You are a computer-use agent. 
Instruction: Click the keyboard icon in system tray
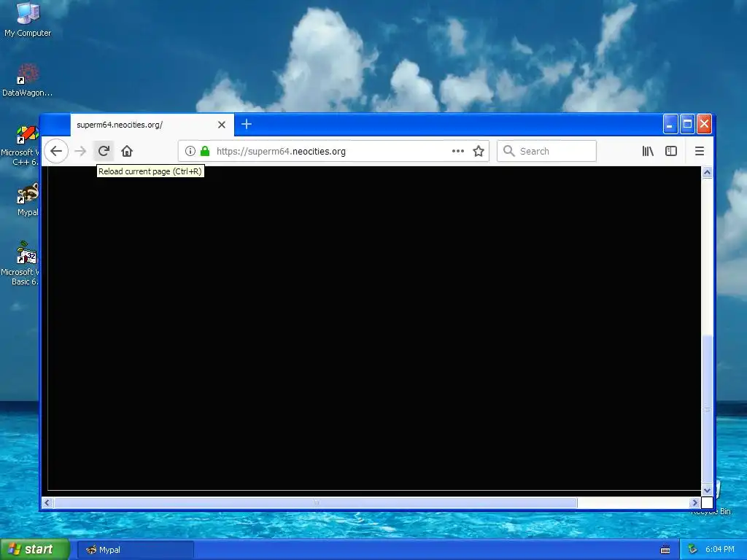[665, 550]
